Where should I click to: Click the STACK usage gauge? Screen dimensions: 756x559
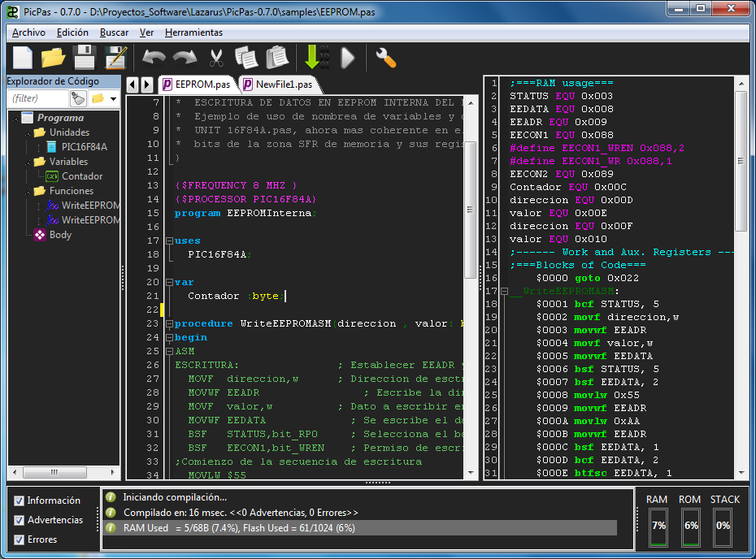722,527
